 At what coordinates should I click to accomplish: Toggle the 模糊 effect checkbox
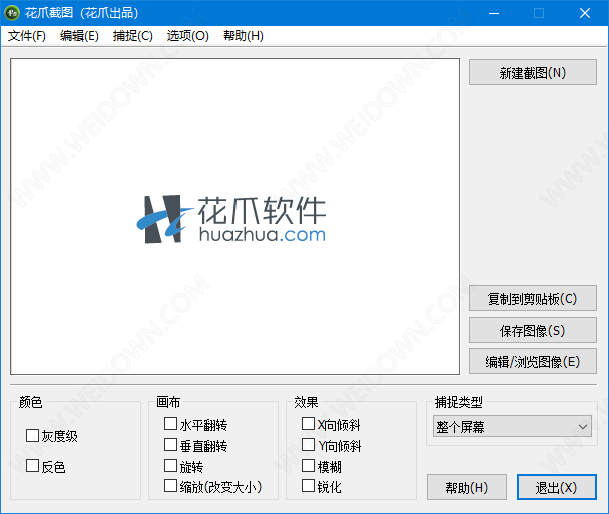(x=308, y=466)
